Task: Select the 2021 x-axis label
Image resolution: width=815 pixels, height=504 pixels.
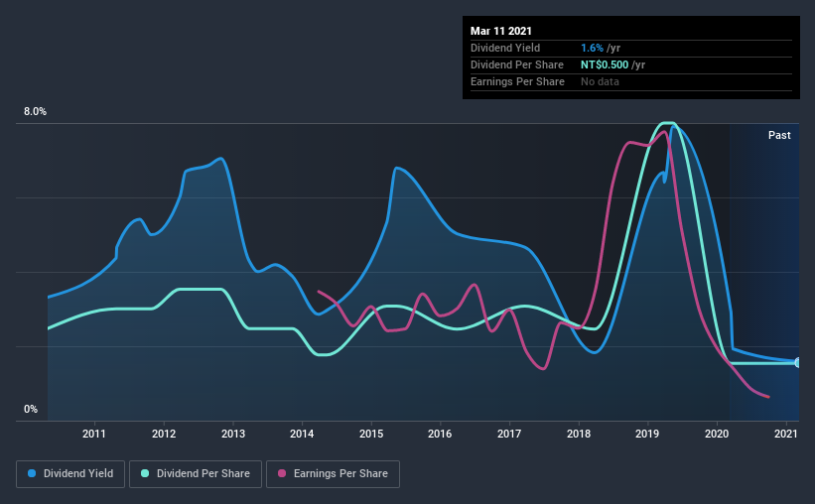Action: [x=786, y=434]
